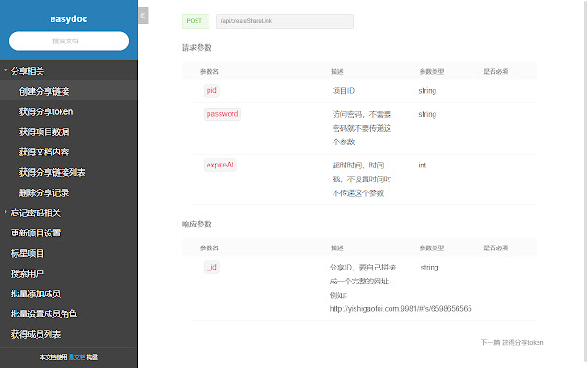Open the 搜索用户 document
The height and width of the screenshot is (368, 588).
coord(28,273)
